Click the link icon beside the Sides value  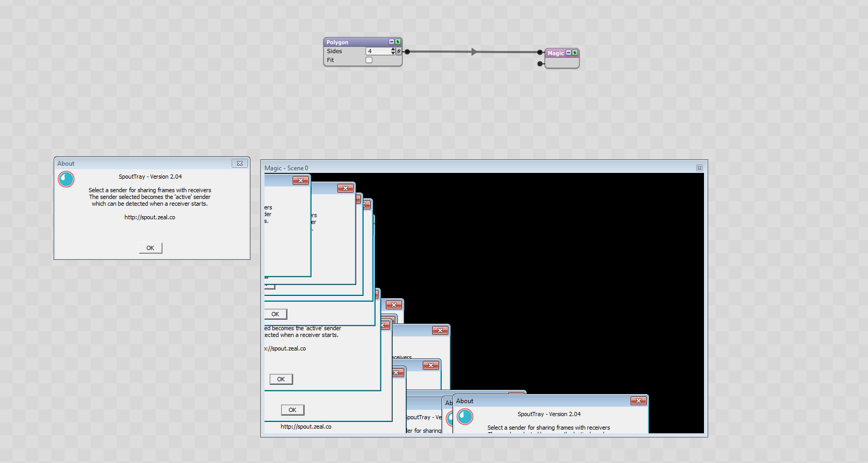pos(399,51)
